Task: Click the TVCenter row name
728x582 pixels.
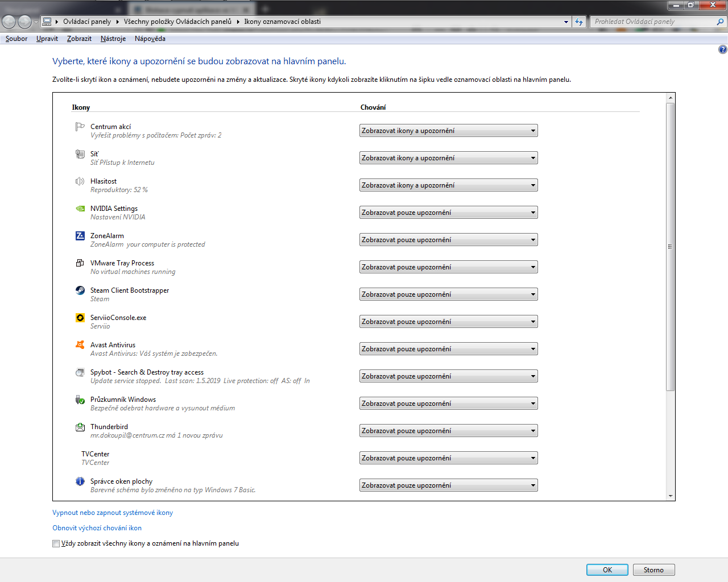Action: (x=95, y=454)
